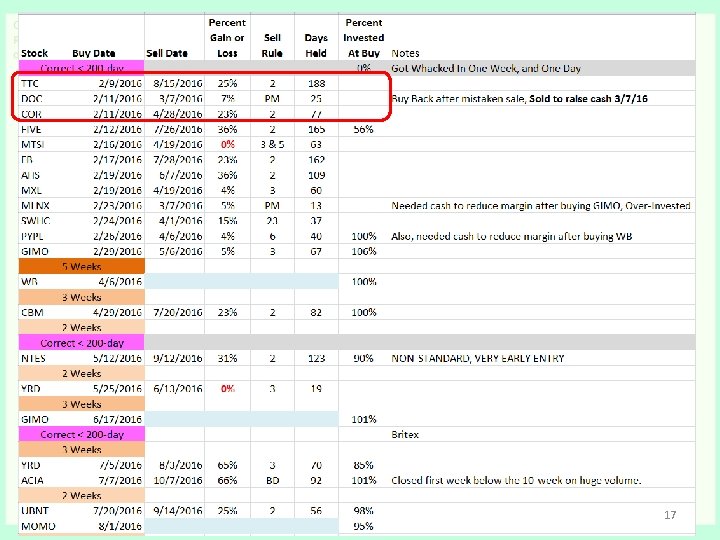Viewport: 720px width, 540px height.
Task: Click the Sell Date column header
Action: (167, 53)
